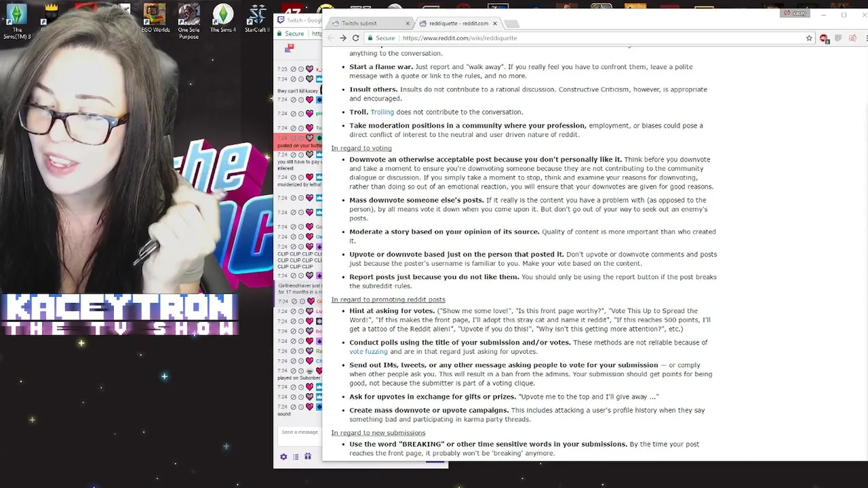Click the 'Insult others.' bold text

tap(373, 89)
